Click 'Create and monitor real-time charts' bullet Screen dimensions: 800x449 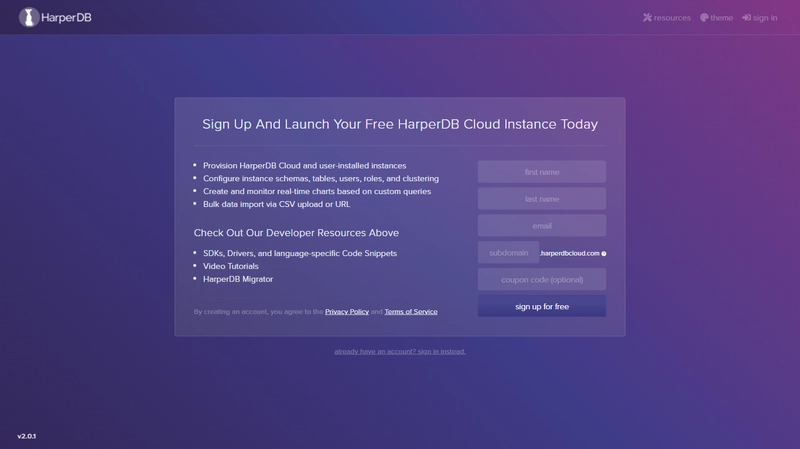point(317,191)
